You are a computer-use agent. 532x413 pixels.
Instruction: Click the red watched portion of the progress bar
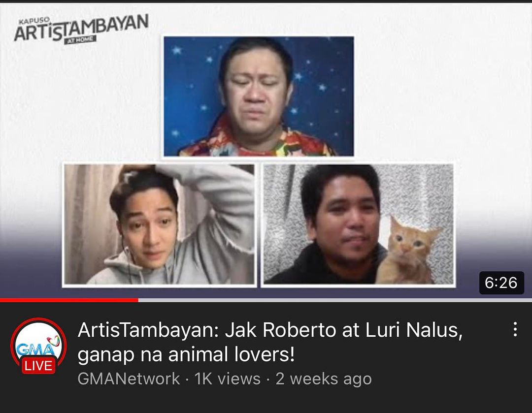69,300
